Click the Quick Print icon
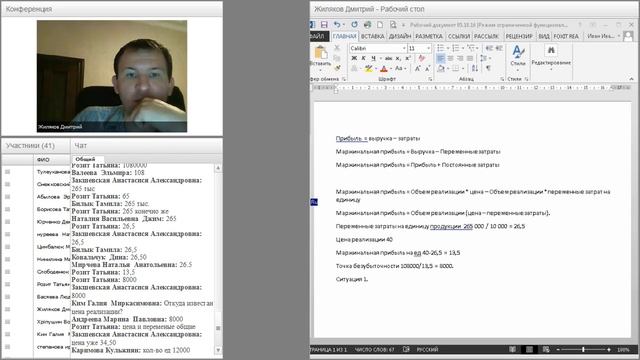 coord(367,25)
